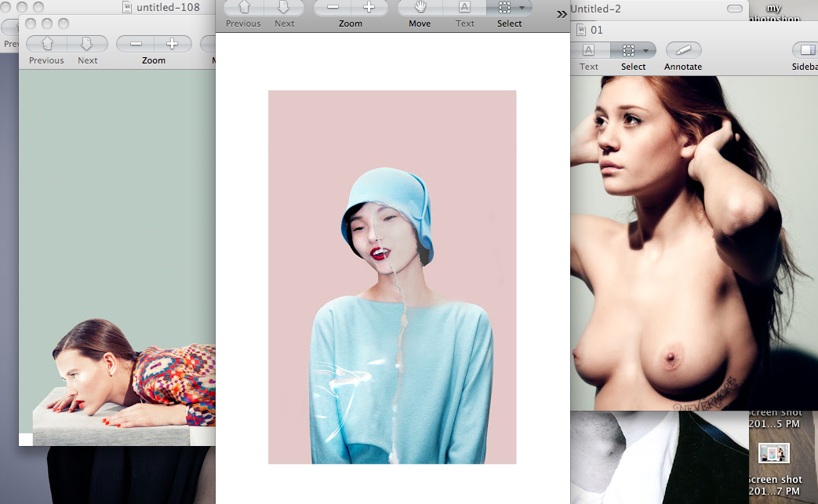
Task: Open Select tool dropdown arrow in center window
Action: pyautogui.click(x=522, y=8)
